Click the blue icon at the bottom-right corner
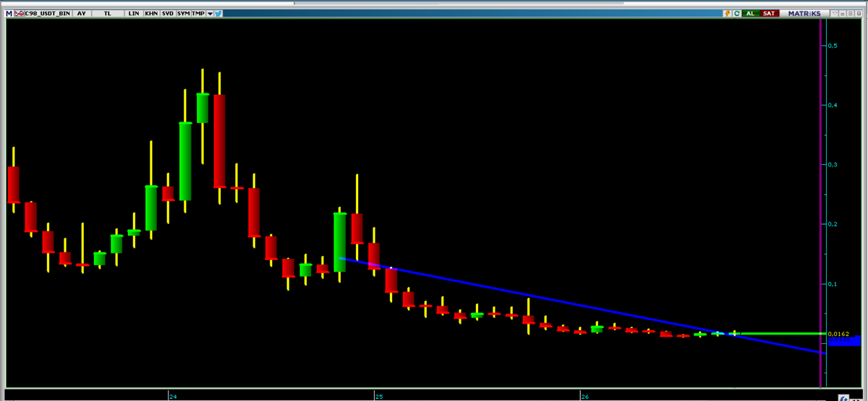 (844, 397)
